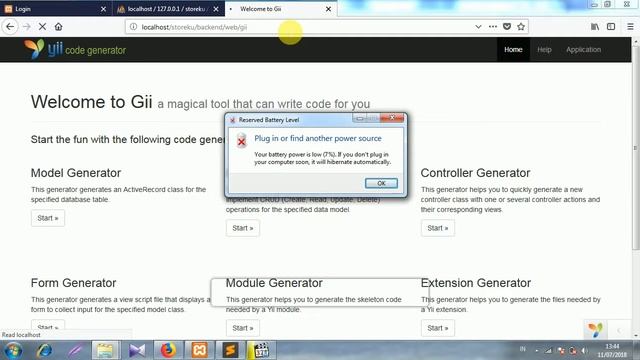The image size is (640, 360).
Task: Start the Model Generator
Action: point(48,218)
